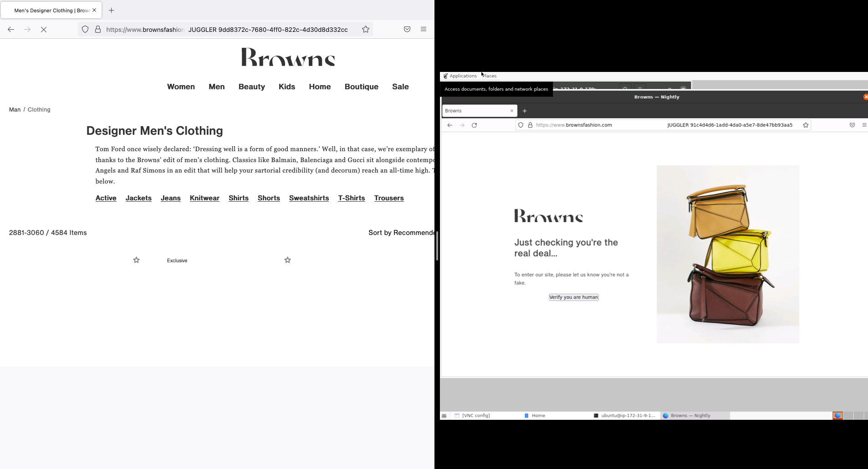This screenshot has height=469, width=868.
Task: Click the Verify you are human button
Action: (x=573, y=297)
